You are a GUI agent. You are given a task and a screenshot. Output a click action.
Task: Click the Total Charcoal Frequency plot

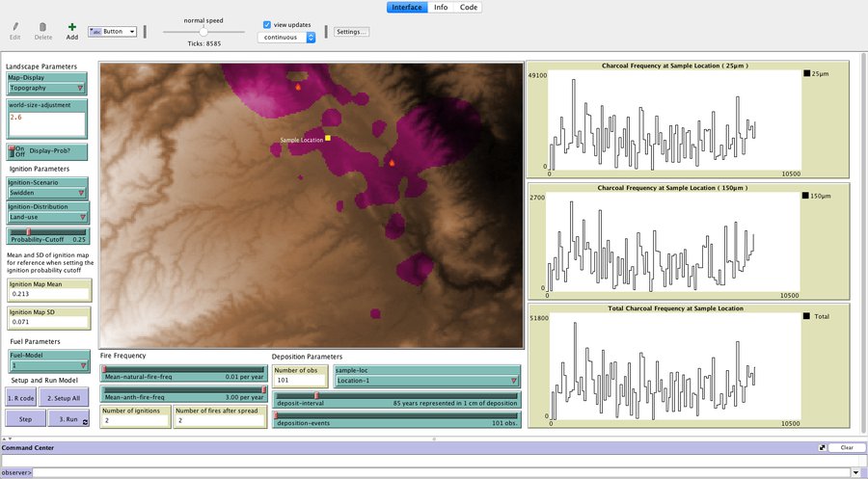[x=688, y=365]
